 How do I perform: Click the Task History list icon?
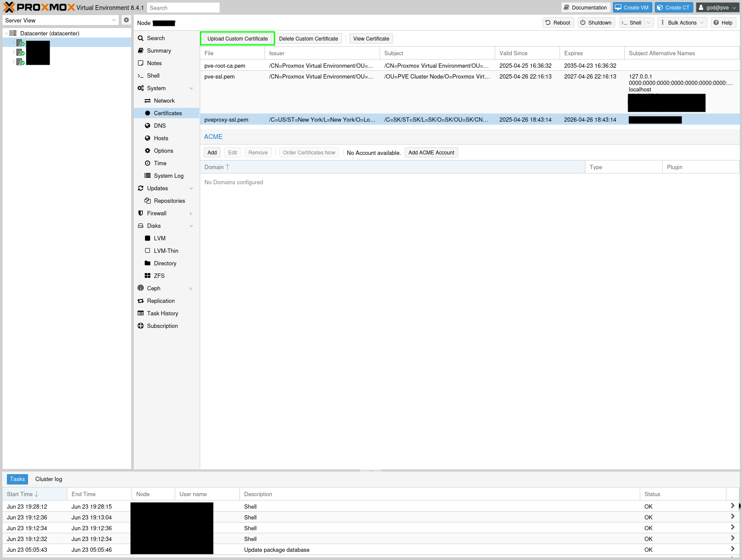pos(141,313)
